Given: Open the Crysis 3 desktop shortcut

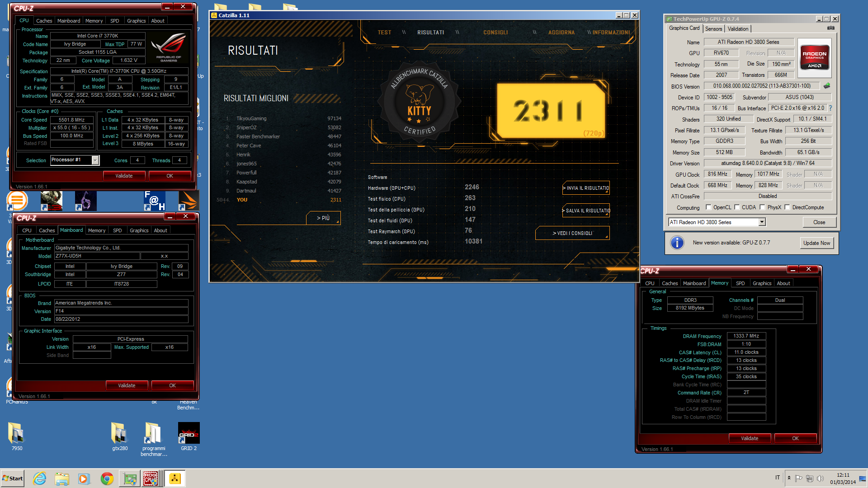Looking at the screenshot, I should 51,201.
